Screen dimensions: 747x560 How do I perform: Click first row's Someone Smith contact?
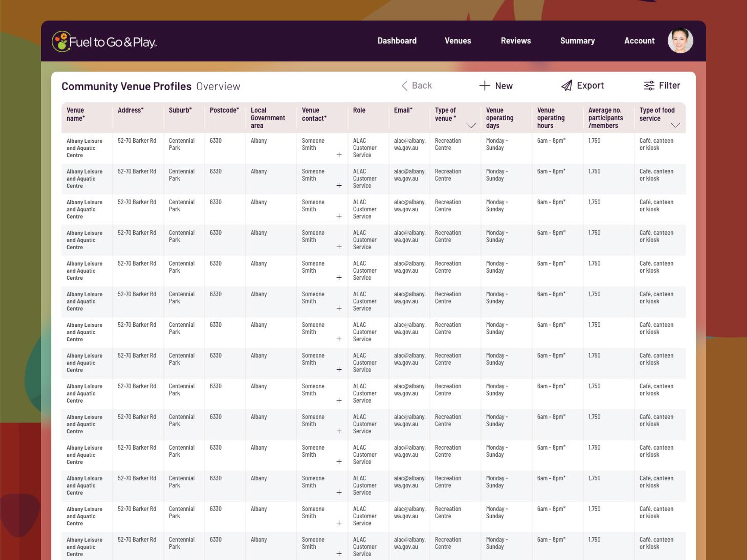point(313,144)
